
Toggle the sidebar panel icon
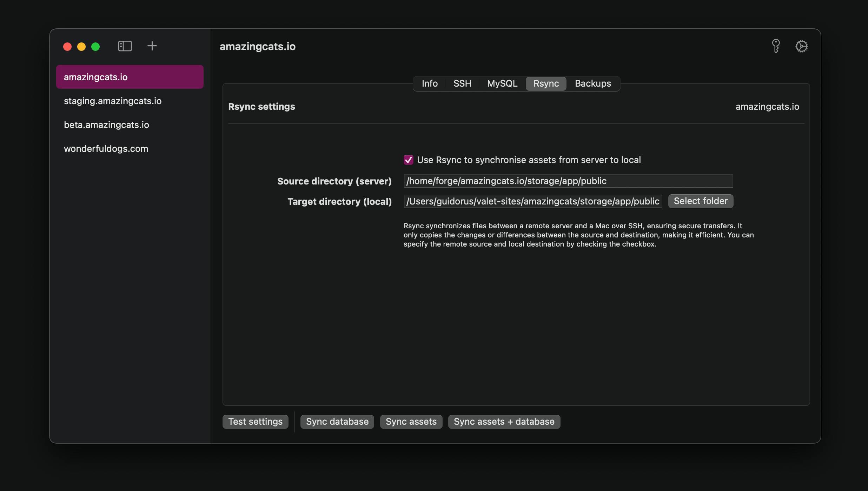(125, 46)
